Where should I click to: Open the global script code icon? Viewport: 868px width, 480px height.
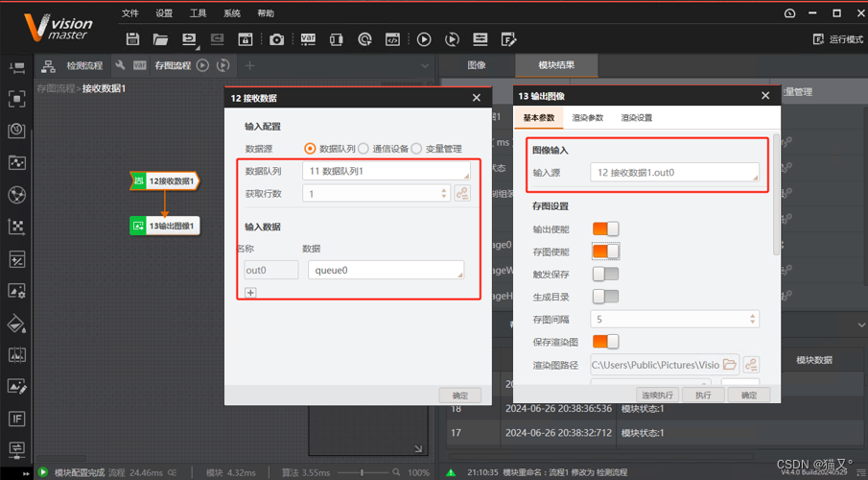click(392, 39)
